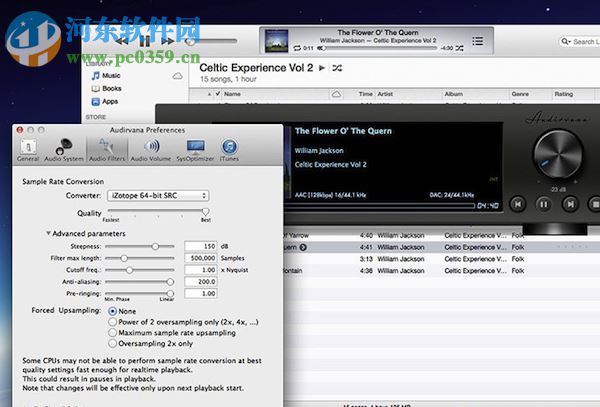Select the song row with time 4:40
Viewport: 600px width, 407px height.
point(442,235)
